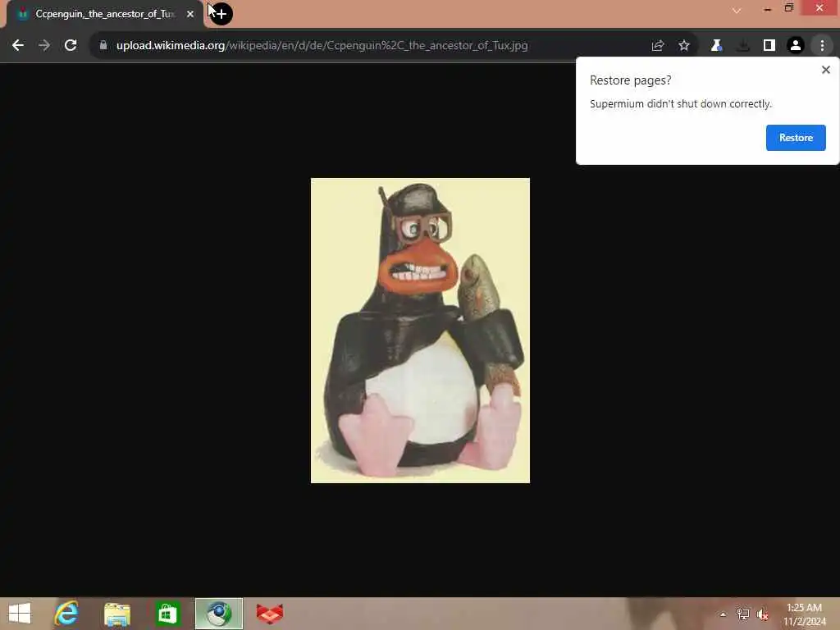
Task: Open the downloads tray icon
Action: (742, 46)
